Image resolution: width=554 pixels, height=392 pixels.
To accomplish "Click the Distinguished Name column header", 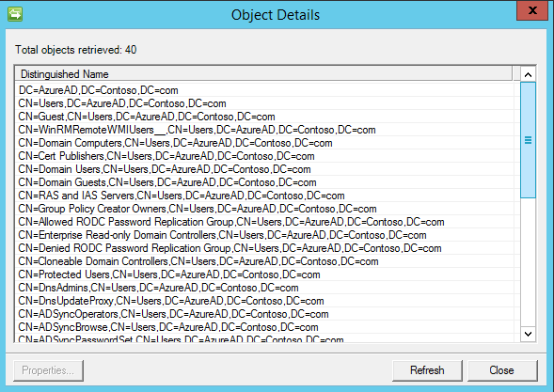I will coord(263,74).
